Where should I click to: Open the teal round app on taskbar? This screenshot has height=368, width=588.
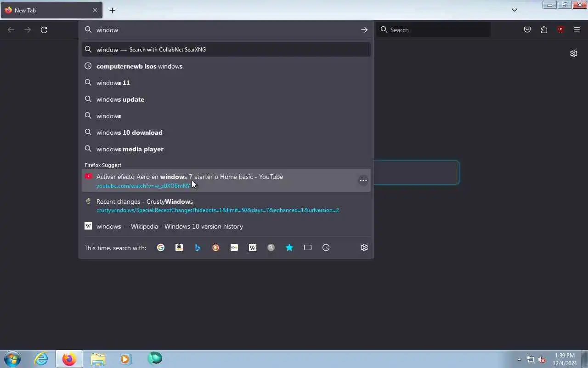(155, 359)
